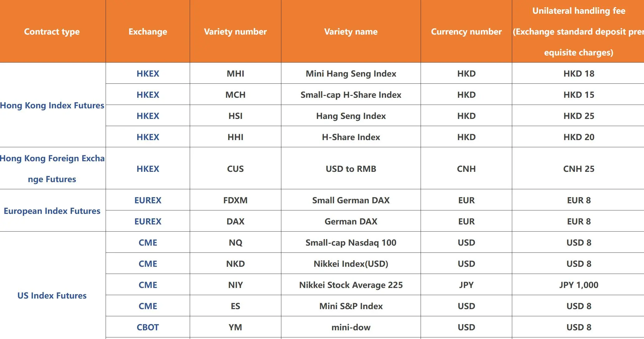Open Hong Kong Foreign Exchange Futures contract type
This screenshot has height=339, width=644.
click(x=52, y=169)
